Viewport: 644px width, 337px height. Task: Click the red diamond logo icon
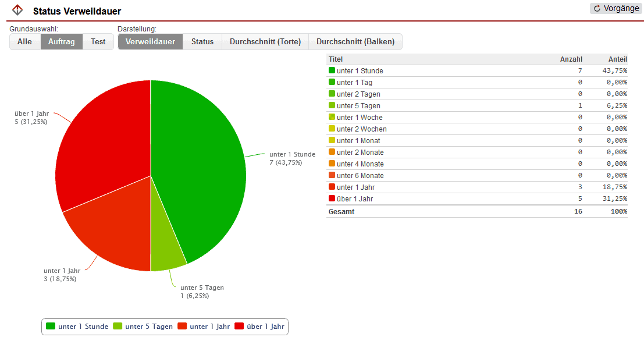tap(18, 10)
